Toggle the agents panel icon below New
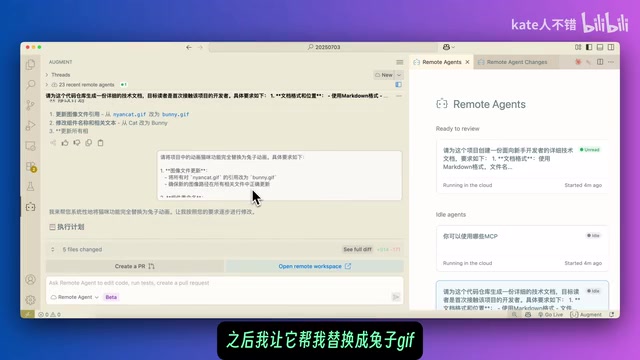 [x=398, y=84]
